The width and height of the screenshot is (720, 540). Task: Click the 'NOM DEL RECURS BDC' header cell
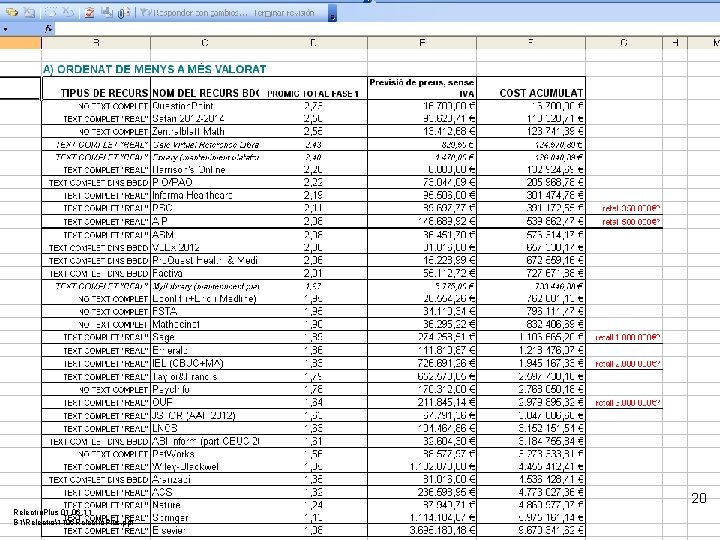205,88
